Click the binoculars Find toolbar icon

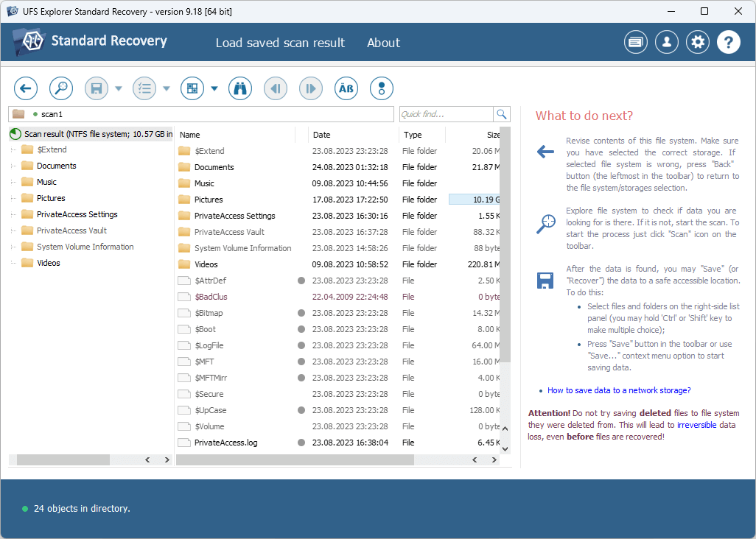coord(240,88)
